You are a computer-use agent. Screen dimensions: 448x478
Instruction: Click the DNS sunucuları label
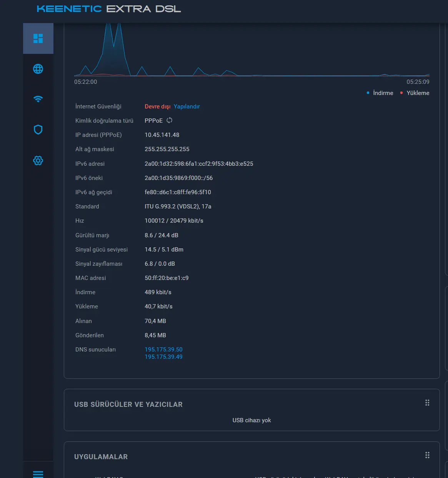coord(95,350)
